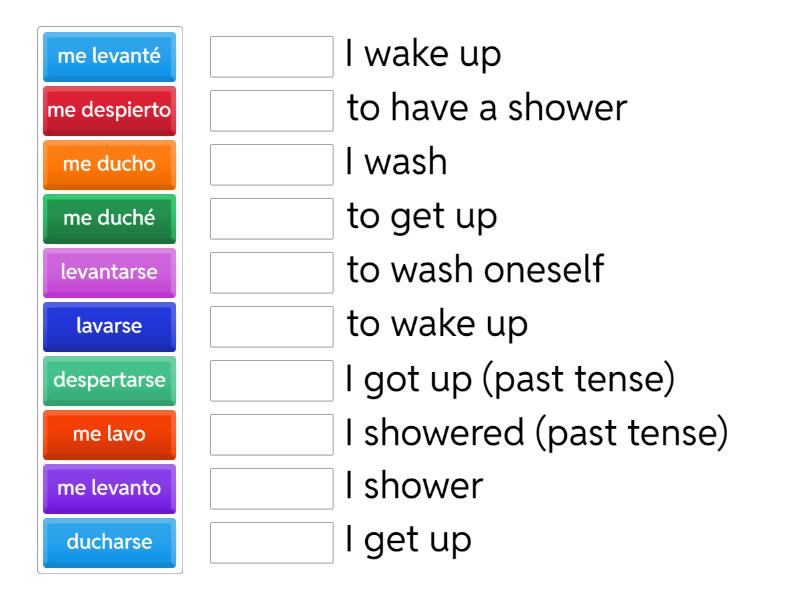Click the empty slot next to "I wash"

pos(272,165)
